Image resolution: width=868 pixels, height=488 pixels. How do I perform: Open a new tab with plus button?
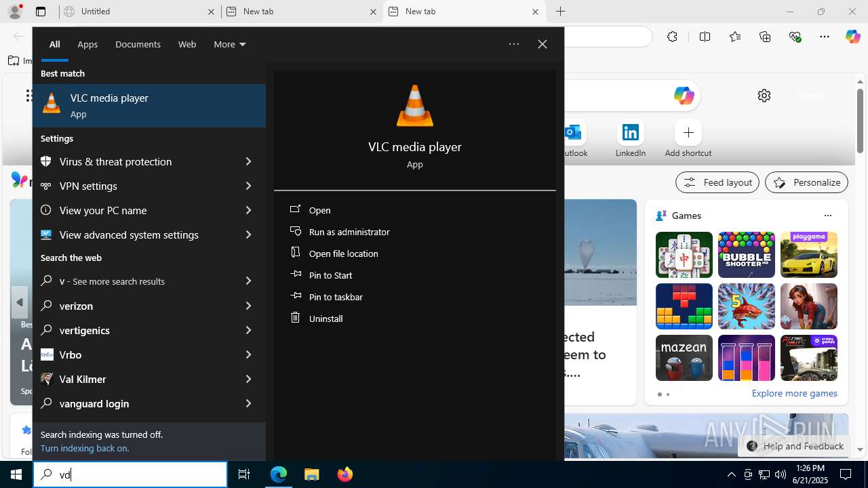(x=560, y=12)
